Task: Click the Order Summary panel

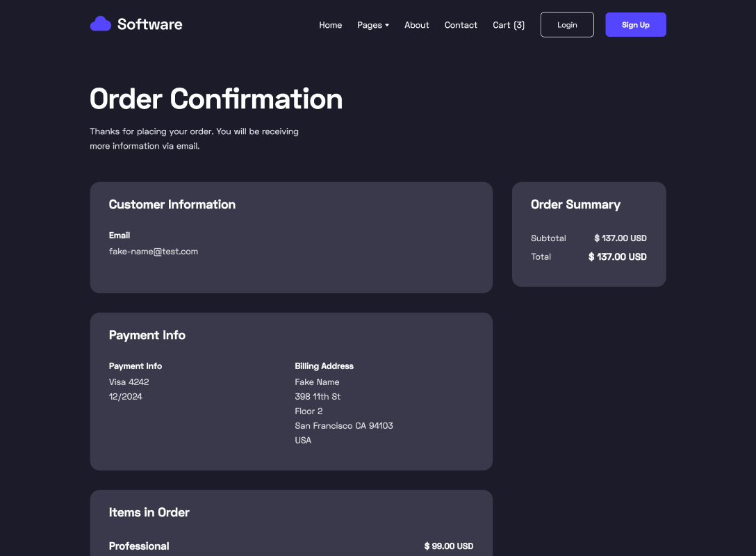Action: (x=589, y=234)
